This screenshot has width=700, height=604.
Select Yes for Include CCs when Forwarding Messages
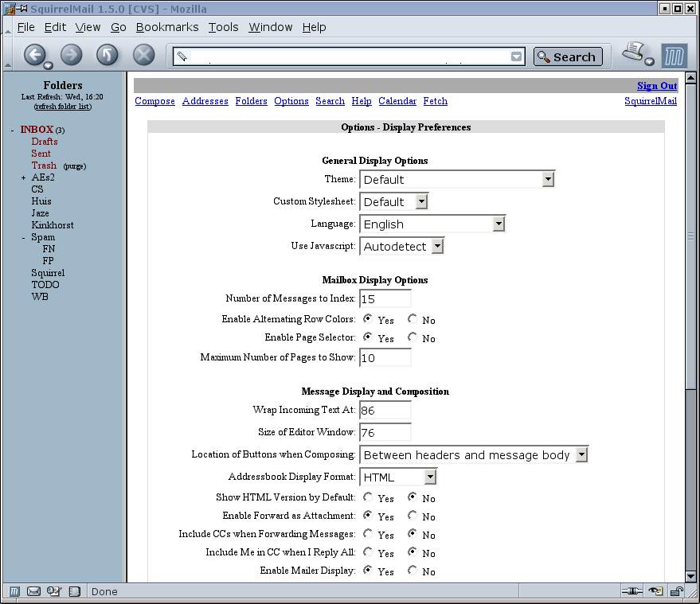[367, 533]
